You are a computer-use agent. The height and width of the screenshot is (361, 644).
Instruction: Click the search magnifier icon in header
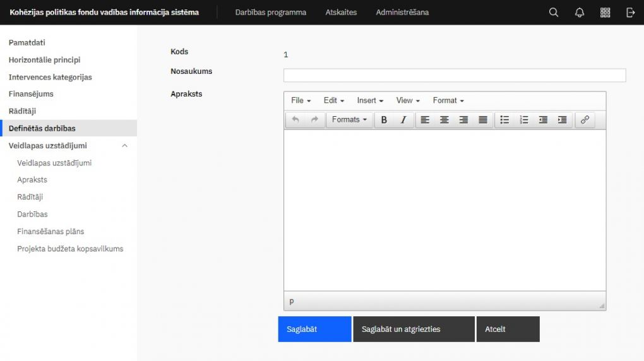pyautogui.click(x=554, y=13)
